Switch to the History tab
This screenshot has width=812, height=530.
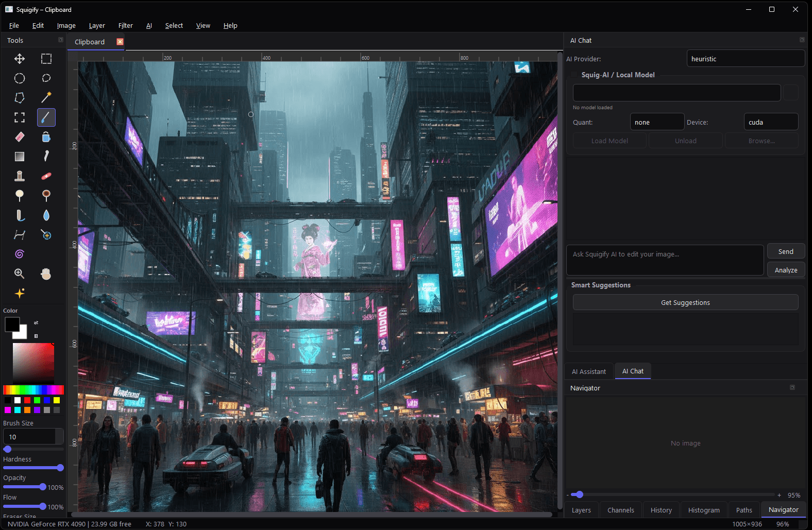pyautogui.click(x=661, y=510)
